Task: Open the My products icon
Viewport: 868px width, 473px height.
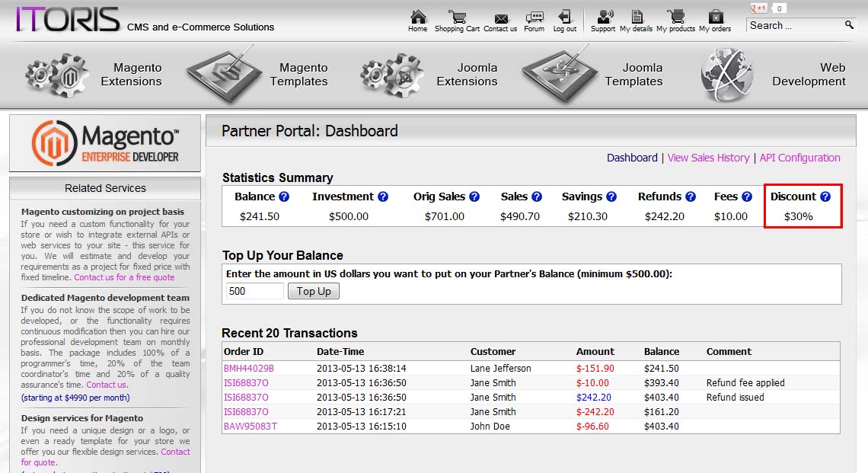Action: point(675,17)
